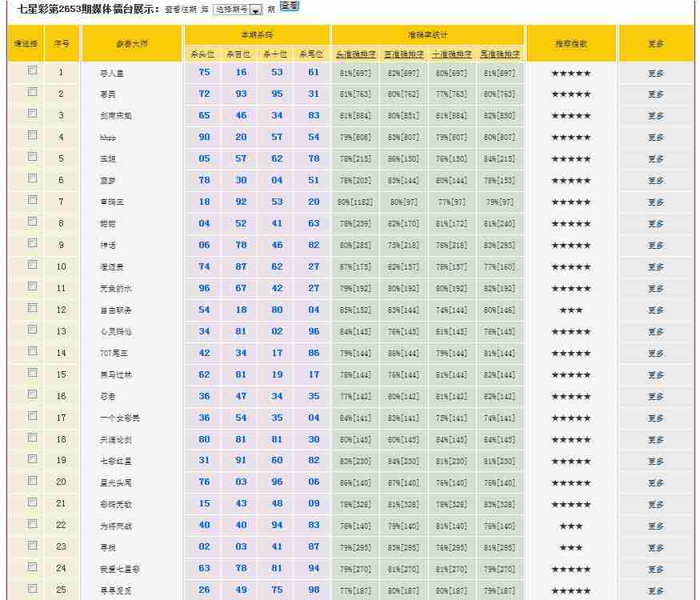This screenshot has width=700, height=600.
Task: Click the three-star rating in row 22
Action: [570, 526]
